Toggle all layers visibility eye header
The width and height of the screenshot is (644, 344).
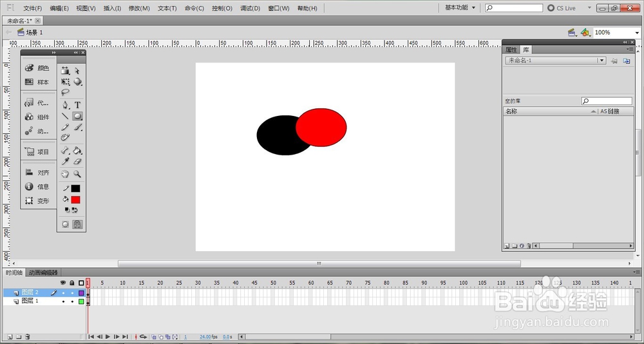coord(63,283)
